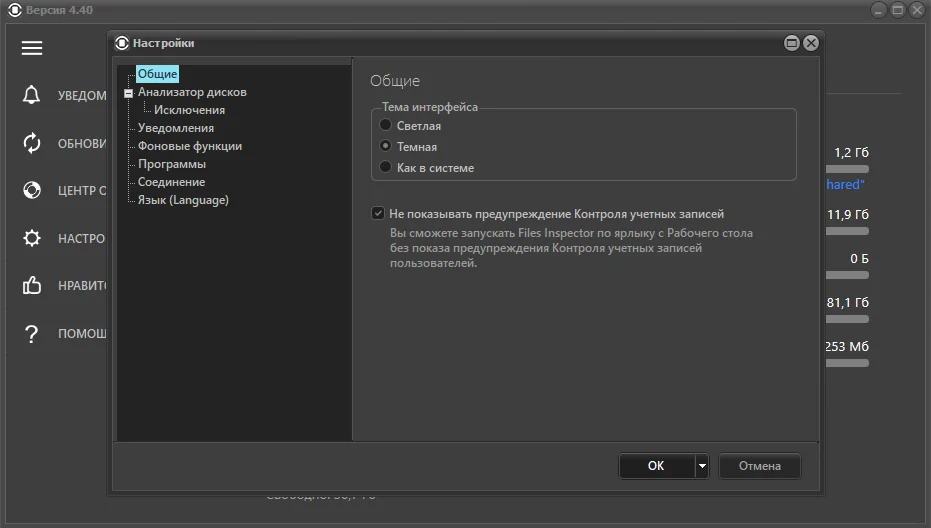
Task: Open settings via the gear icon
Action: tap(32, 238)
